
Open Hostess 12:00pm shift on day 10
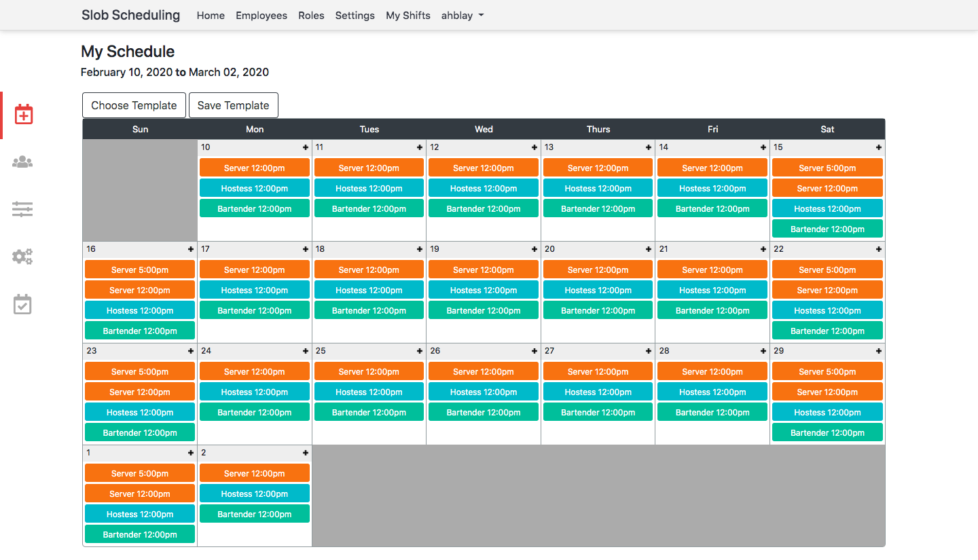point(255,188)
